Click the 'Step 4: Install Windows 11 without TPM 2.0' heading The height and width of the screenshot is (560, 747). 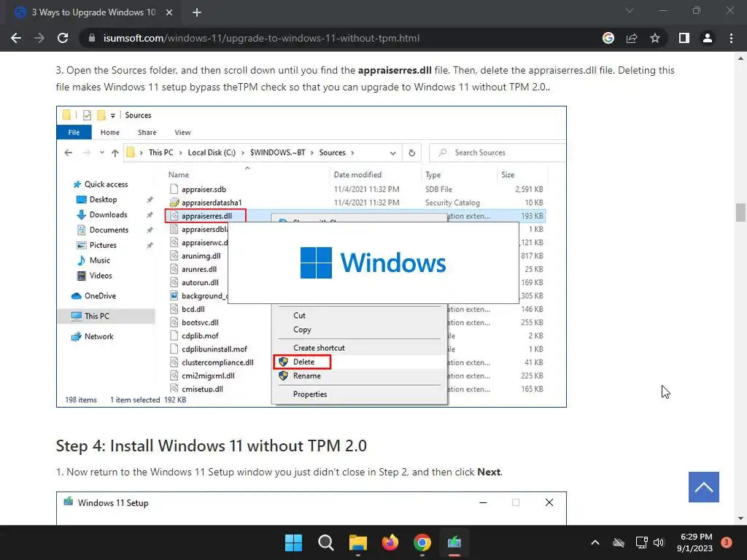click(x=211, y=446)
